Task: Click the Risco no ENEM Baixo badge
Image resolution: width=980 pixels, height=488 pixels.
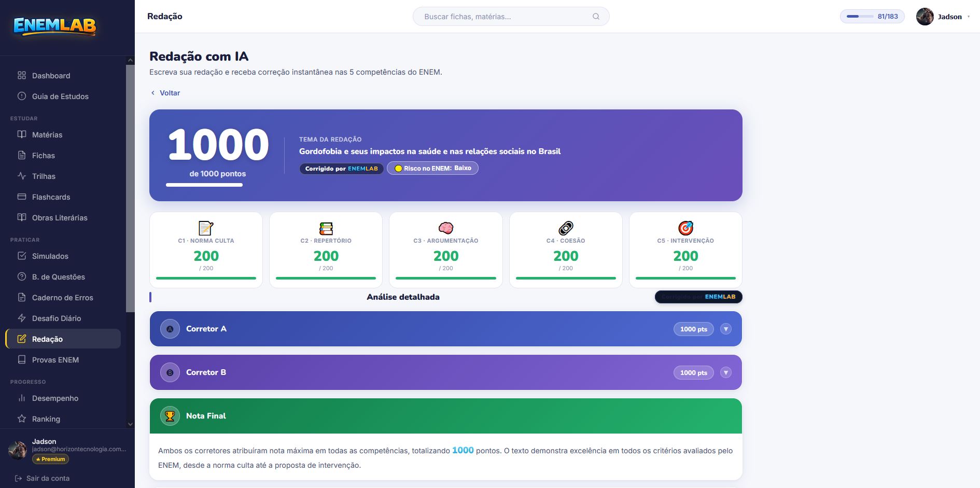Action: pyautogui.click(x=432, y=168)
